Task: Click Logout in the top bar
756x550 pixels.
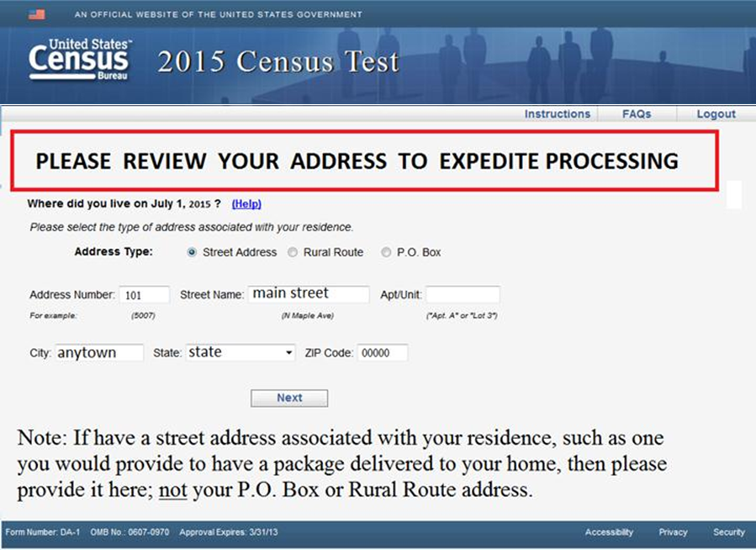Action: (716, 114)
